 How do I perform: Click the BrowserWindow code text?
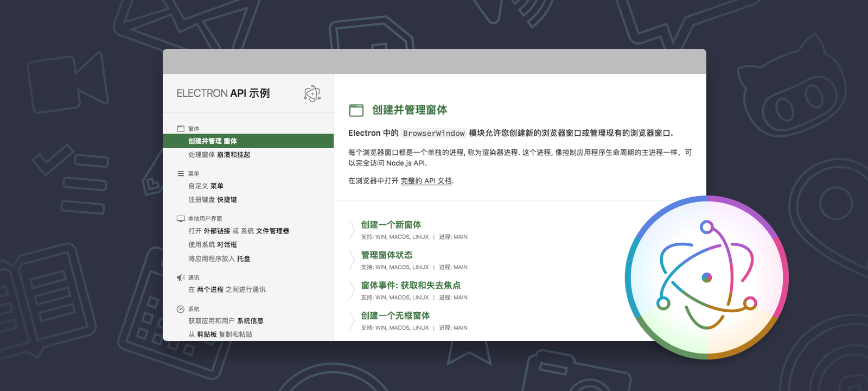pos(434,133)
